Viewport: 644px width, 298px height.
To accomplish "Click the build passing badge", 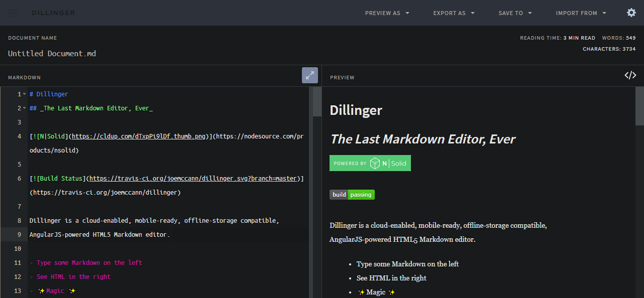I will [352, 195].
